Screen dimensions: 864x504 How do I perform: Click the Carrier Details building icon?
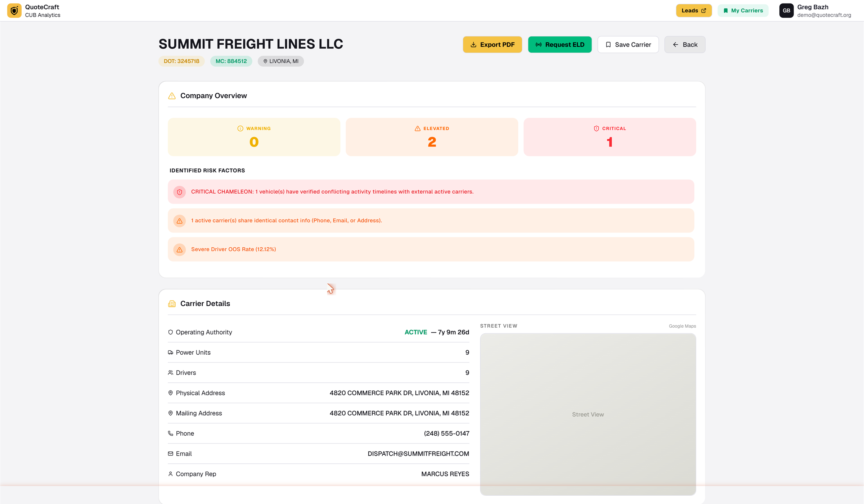pyautogui.click(x=172, y=304)
